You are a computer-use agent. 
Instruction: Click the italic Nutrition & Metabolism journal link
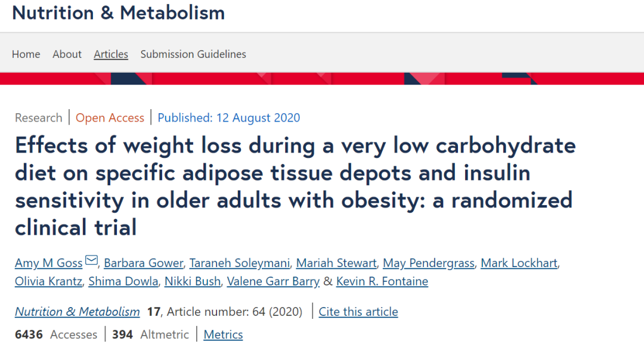point(77,312)
